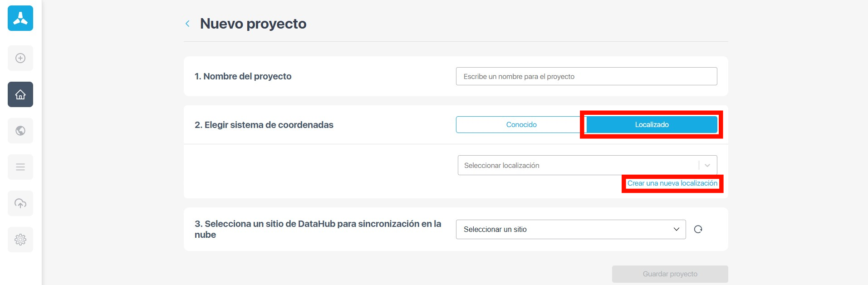This screenshot has height=285, width=868.
Task: Click the '2. Elegir sistema de coordenadas' label
Action: coord(264,125)
